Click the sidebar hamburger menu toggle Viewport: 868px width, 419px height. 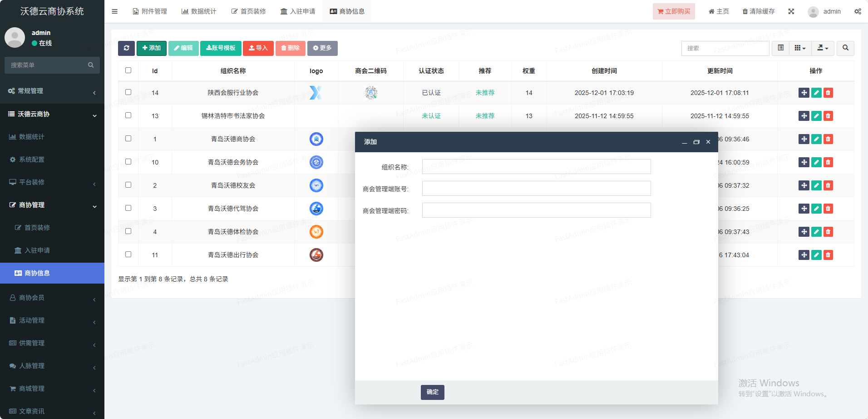click(x=115, y=11)
